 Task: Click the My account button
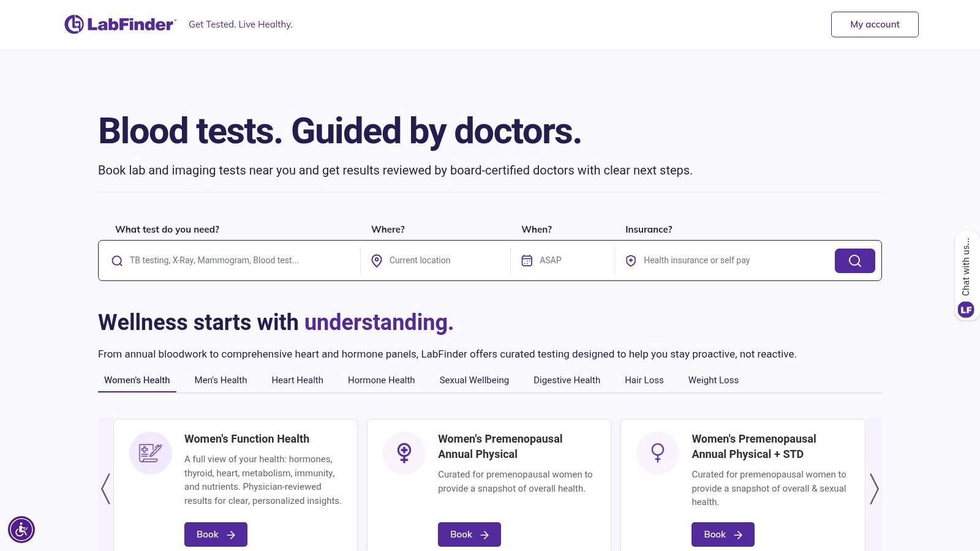click(x=874, y=24)
